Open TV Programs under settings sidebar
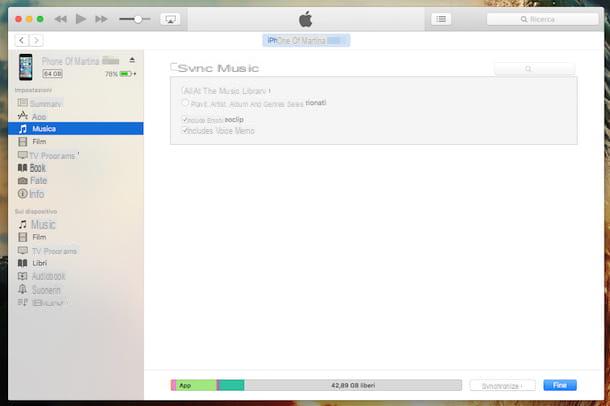This screenshot has width=610, height=406. coord(48,156)
